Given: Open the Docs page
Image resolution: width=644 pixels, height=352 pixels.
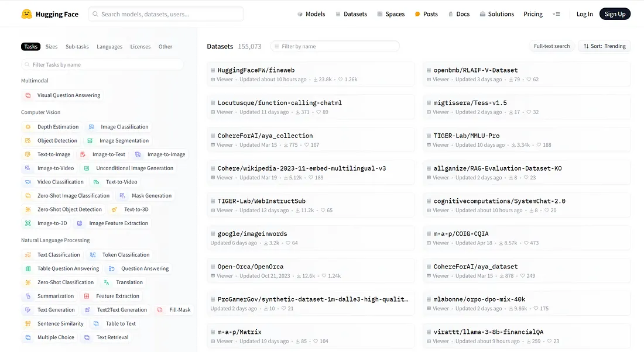Looking at the screenshot, I should click(459, 14).
